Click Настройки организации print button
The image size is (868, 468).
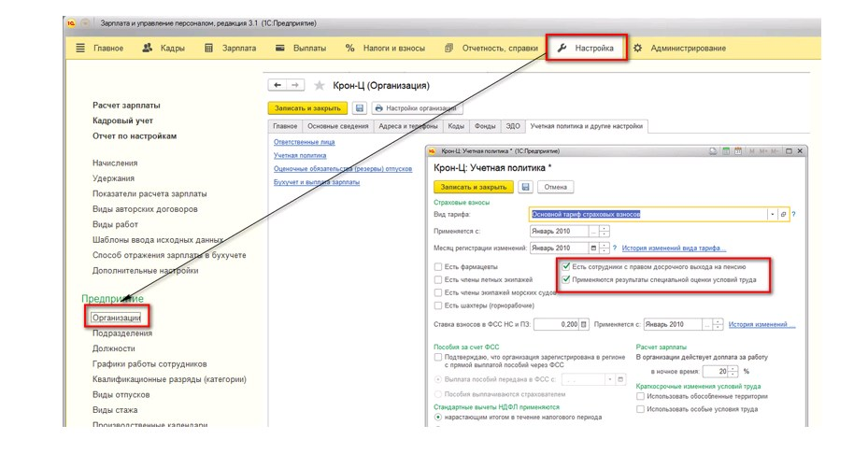click(417, 108)
